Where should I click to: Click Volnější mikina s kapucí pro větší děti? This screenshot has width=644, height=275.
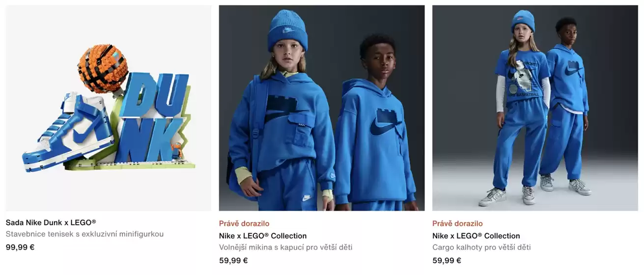(285, 247)
